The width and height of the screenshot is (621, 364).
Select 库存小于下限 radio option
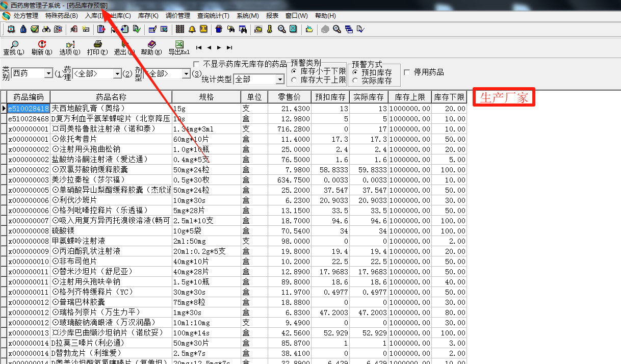pos(294,71)
